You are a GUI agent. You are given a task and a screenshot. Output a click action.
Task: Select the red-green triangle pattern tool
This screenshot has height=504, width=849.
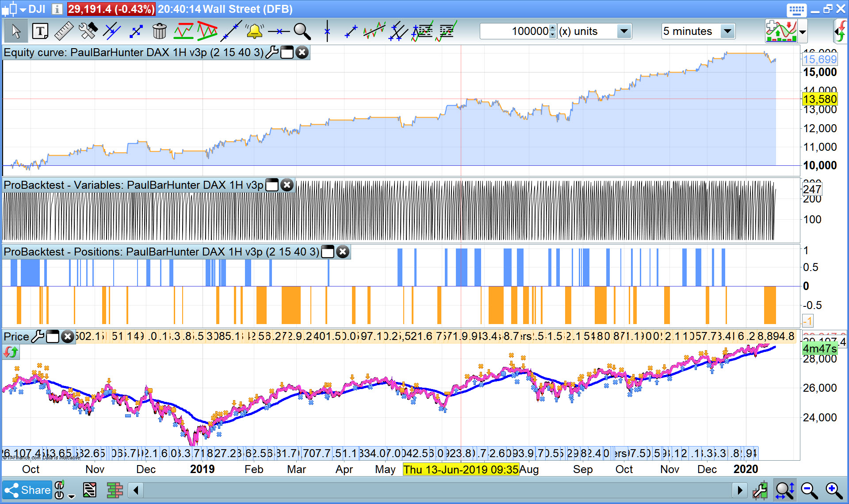(207, 31)
